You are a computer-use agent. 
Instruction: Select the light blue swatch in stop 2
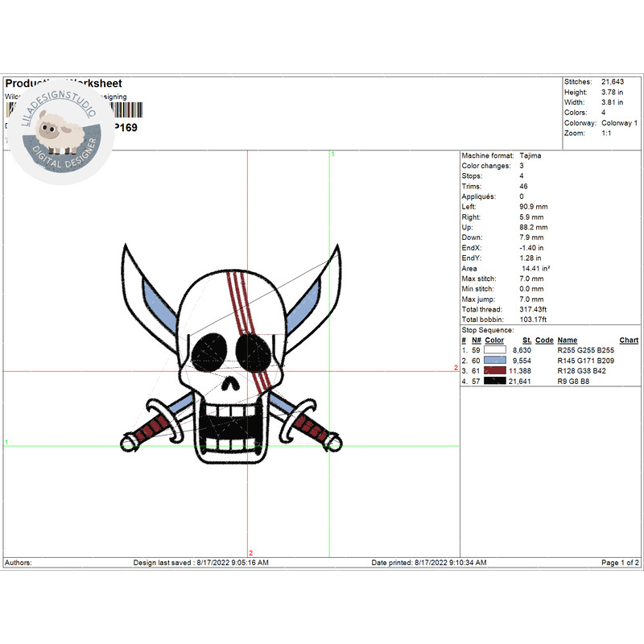494,361
